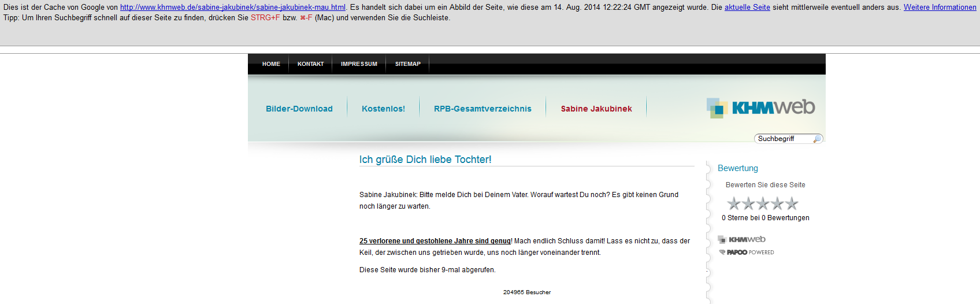980x304 pixels.
Task: Open the 'Weitere Informationen' link
Action: [x=940, y=8]
